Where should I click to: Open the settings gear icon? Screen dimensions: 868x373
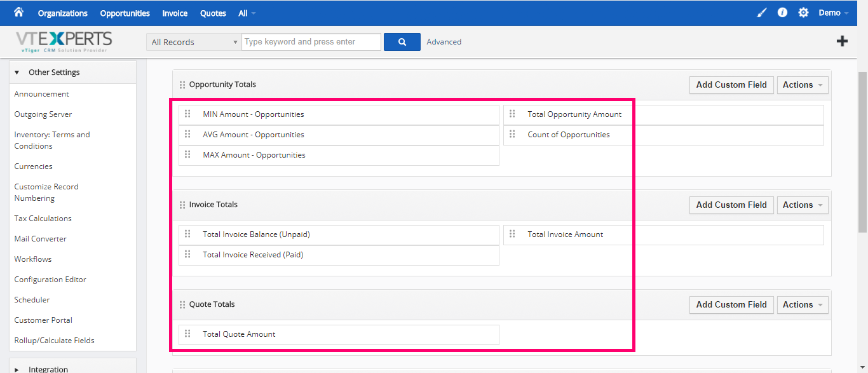(x=803, y=13)
